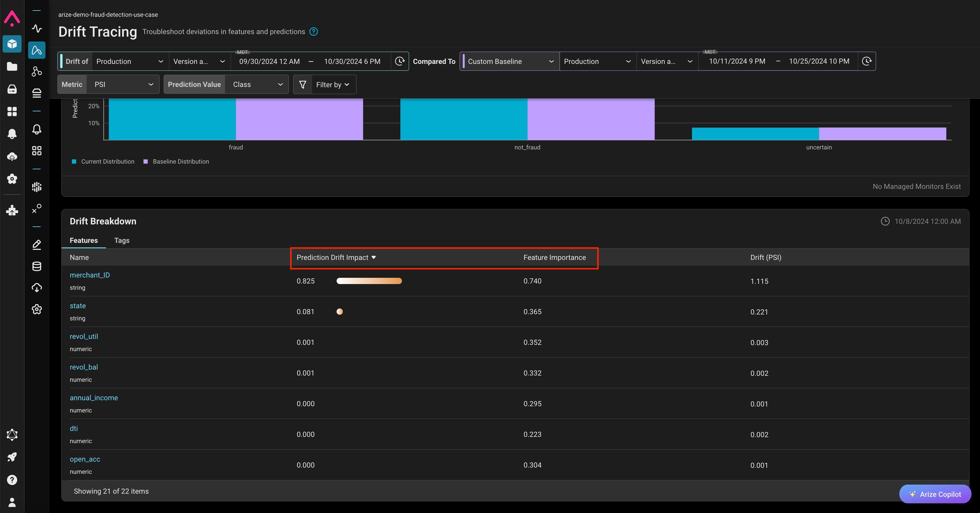The height and width of the screenshot is (513, 980).
Task: Click the funnel filter icon
Action: point(302,85)
